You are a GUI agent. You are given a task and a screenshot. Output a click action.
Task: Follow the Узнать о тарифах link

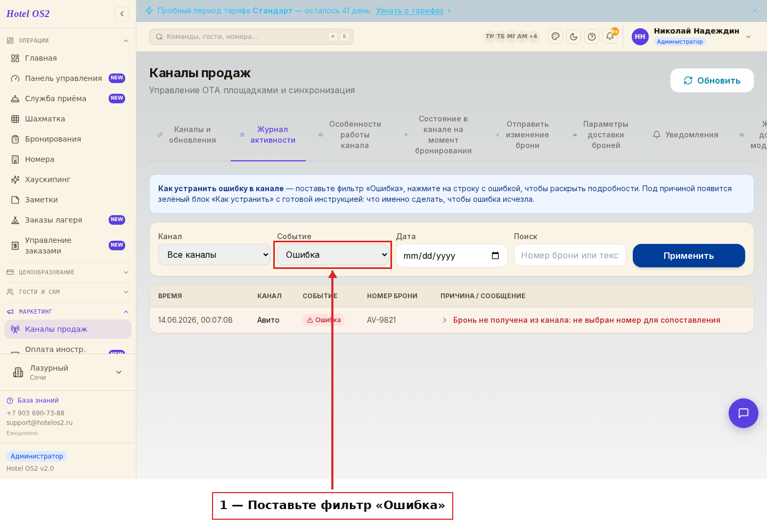(x=410, y=11)
